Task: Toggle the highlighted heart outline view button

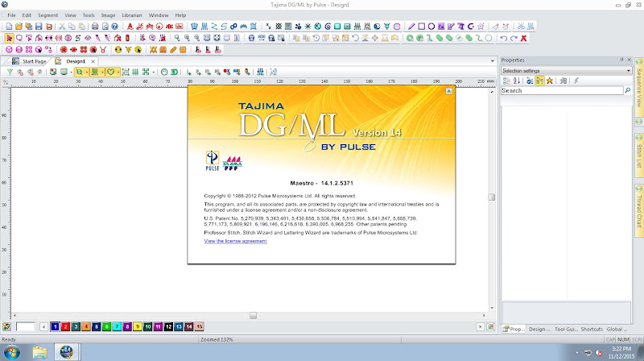Action: tap(110, 72)
